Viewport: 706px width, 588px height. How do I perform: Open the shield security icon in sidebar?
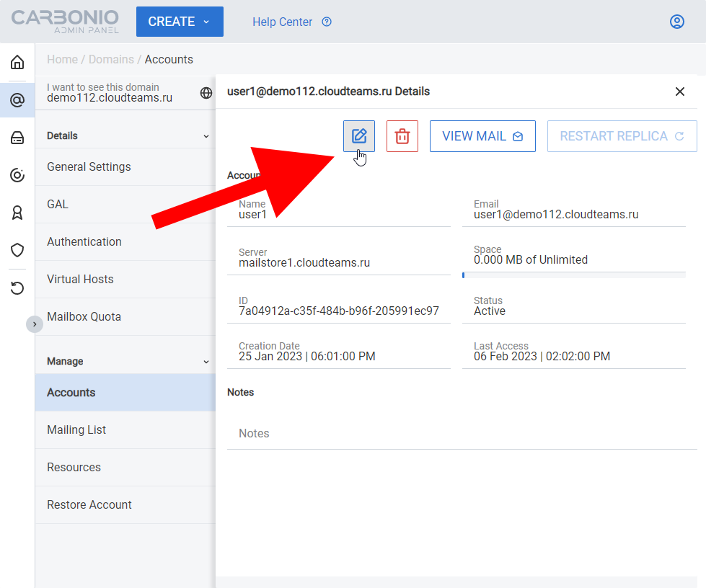[x=17, y=250]
